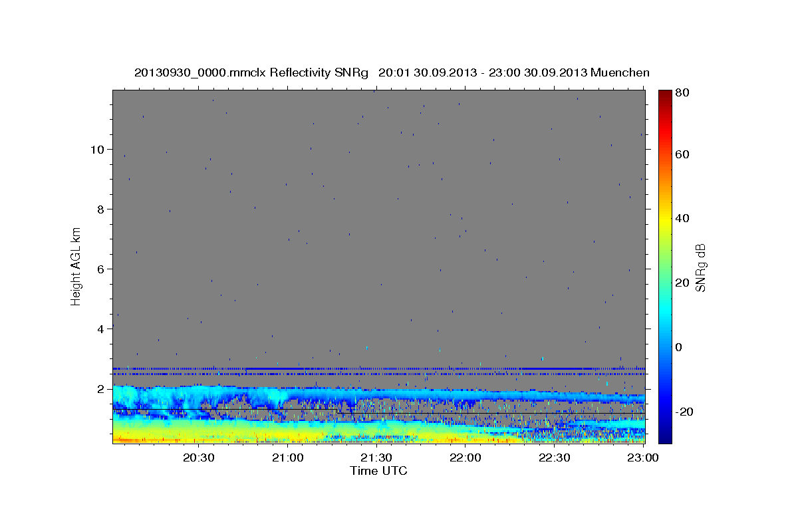The height and width of the screenshot is (532, 798).
Task: Click the 'SNRg dB' colorbar label
Action: coord(700,267)
